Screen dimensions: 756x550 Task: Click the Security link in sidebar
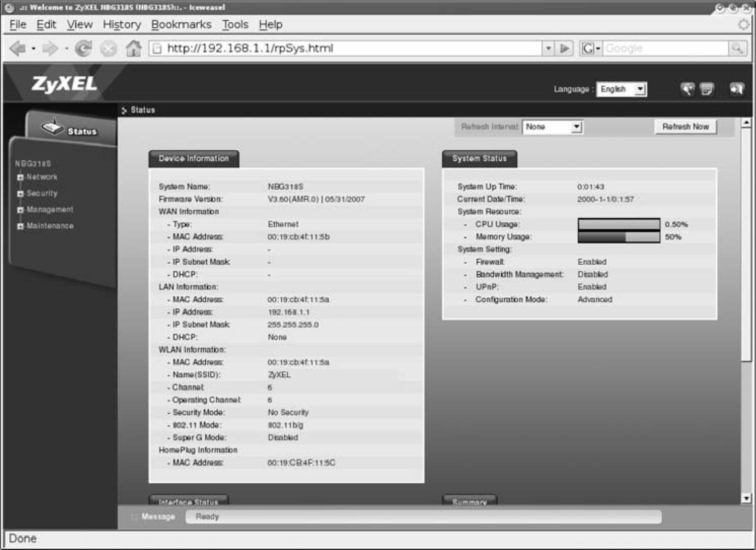[42, 194]
